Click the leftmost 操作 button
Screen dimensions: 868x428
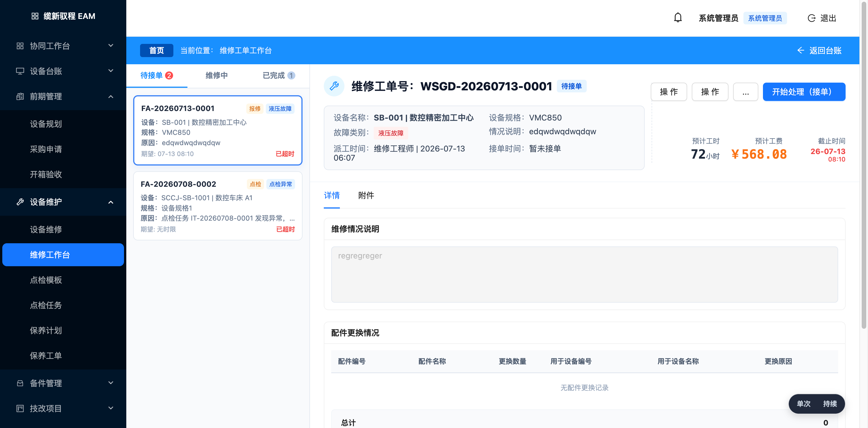[669, 92]
